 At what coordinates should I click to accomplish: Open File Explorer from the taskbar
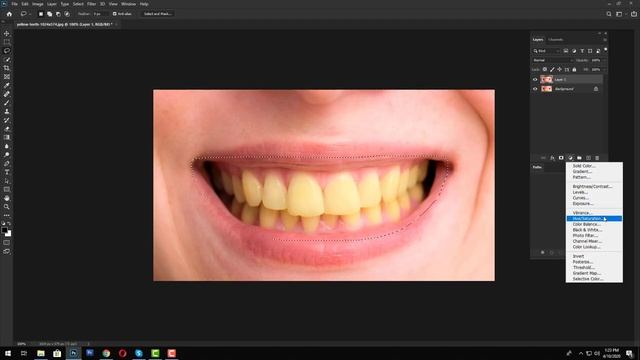[41, 353]
